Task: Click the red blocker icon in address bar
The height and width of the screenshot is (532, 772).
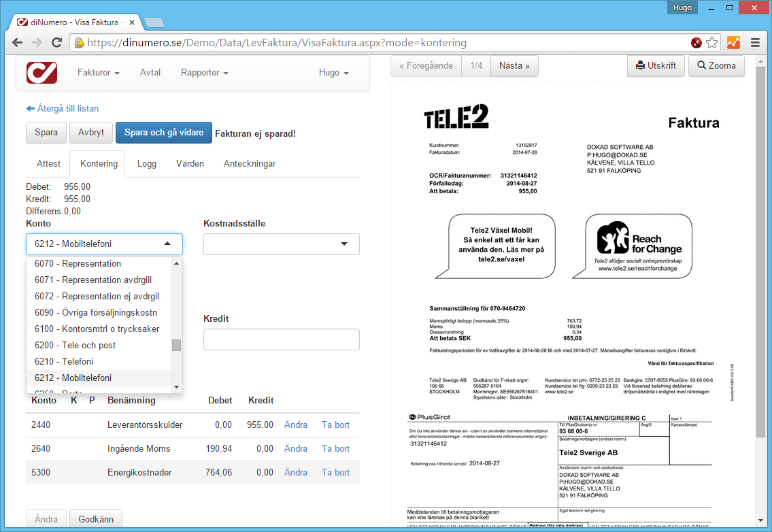Action: click(x=697, y=43)
